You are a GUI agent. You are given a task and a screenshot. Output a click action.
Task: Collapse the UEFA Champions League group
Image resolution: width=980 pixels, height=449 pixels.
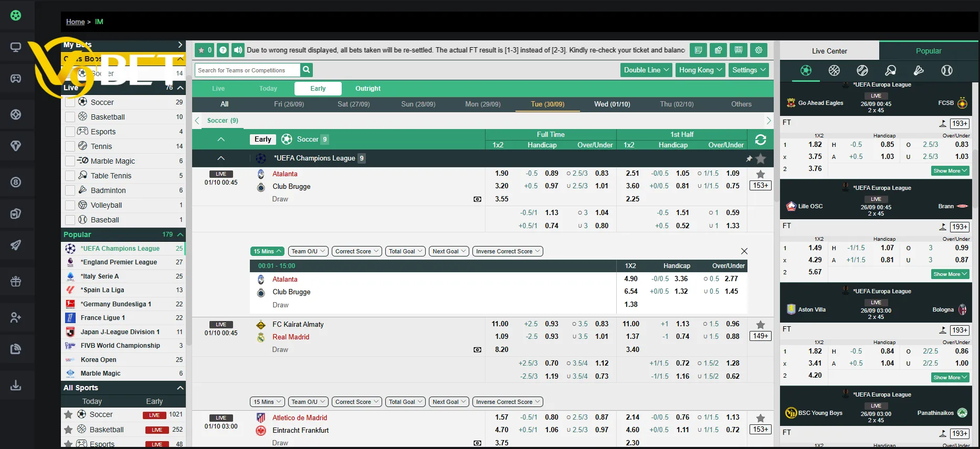pos(221,158)
